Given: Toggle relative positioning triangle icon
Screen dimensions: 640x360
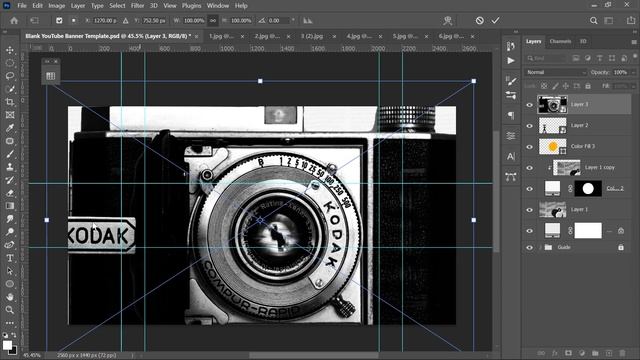Looking at the screenshot, I should (x=125, y=20).
